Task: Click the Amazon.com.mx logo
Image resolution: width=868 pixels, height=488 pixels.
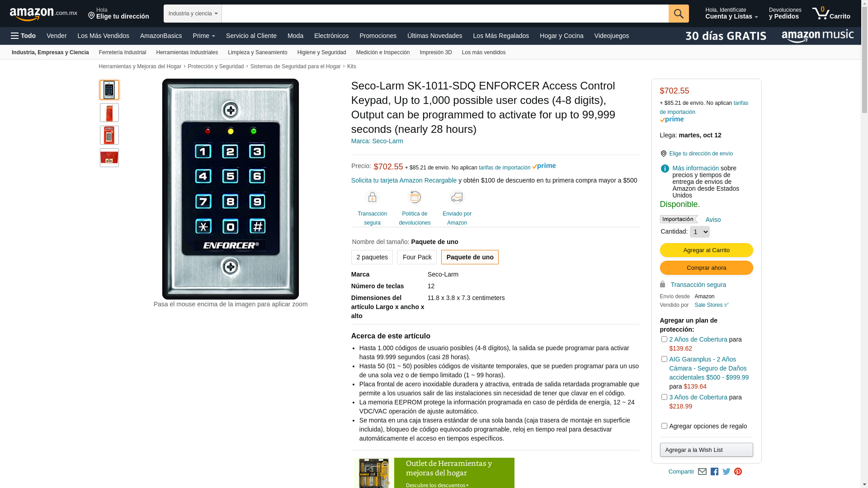Action: coord(43,14)
